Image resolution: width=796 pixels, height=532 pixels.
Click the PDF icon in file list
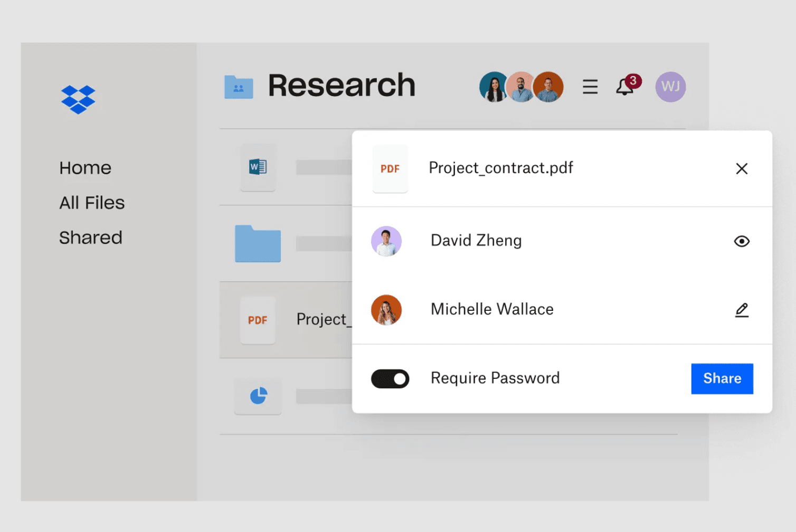point(258,320)
